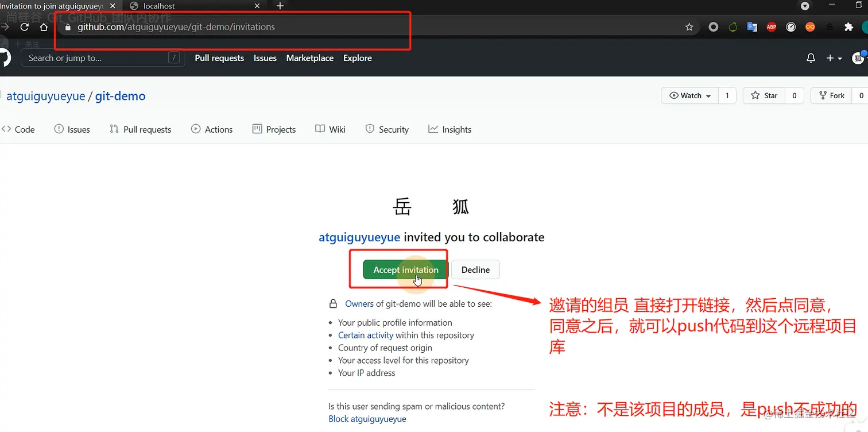Open the Code tab
The width and height of the screenshot is (868, 432).
[18, 130]
